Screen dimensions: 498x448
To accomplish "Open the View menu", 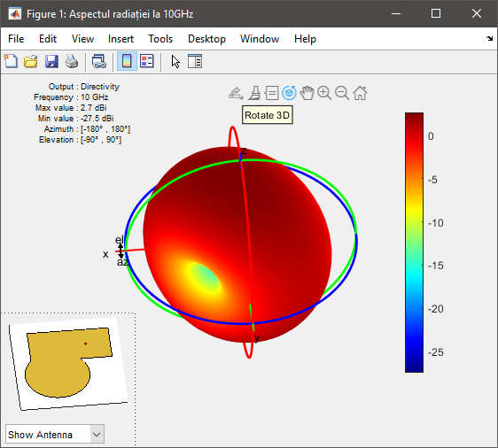I will 82,39.
